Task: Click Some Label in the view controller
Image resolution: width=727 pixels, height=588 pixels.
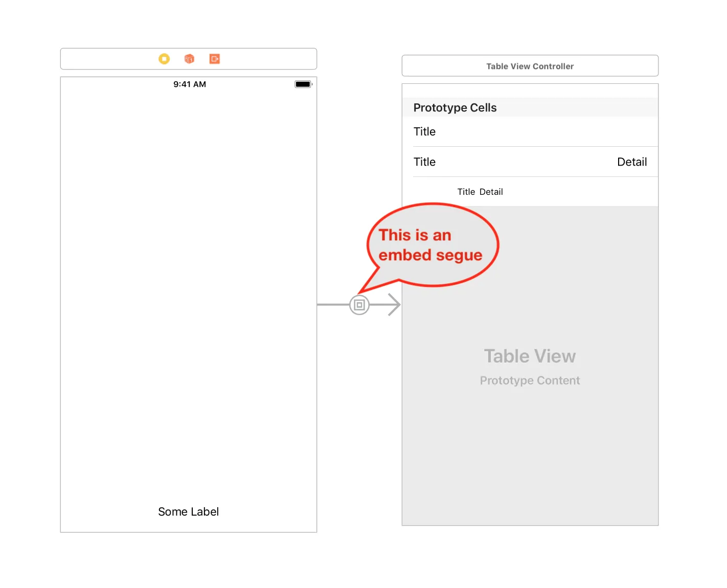Action: click(x=189, y=512)
